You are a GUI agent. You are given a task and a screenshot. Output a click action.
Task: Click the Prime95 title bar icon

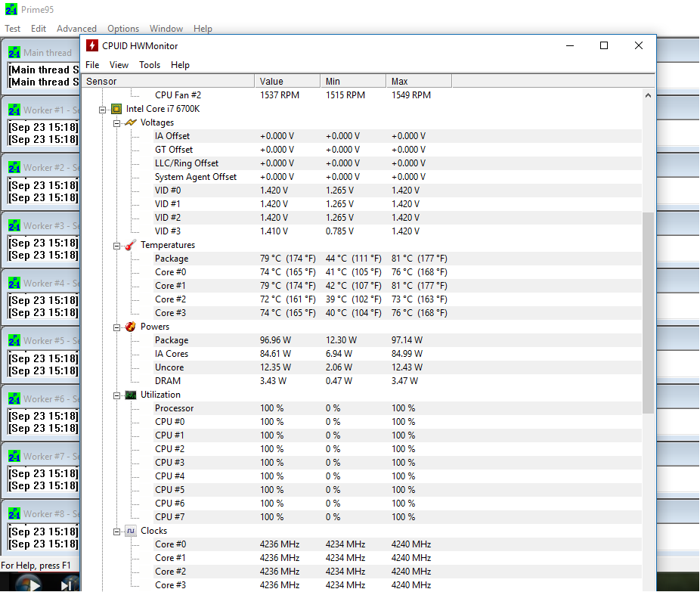pyautogui.click(x=11, y=9)
